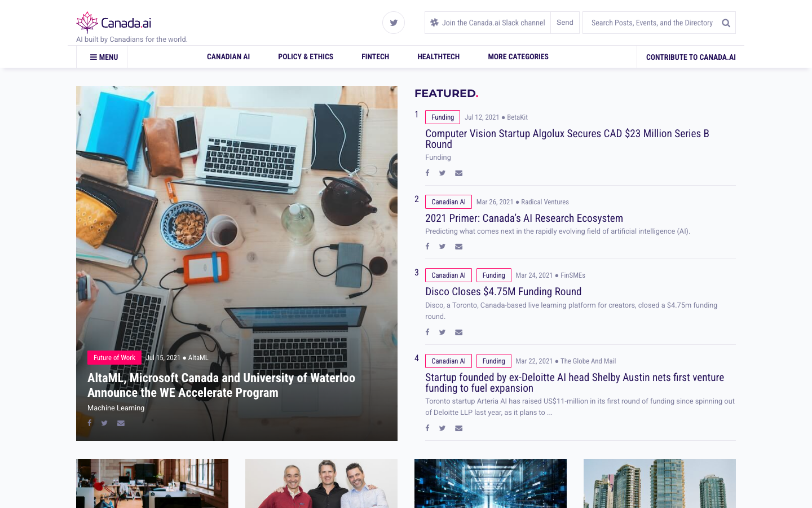Screen dimensions: 812x508
Task: Open Algolux Secures CAD $23 Million headline
Action: pyautogui.click(x=567, y=139)
